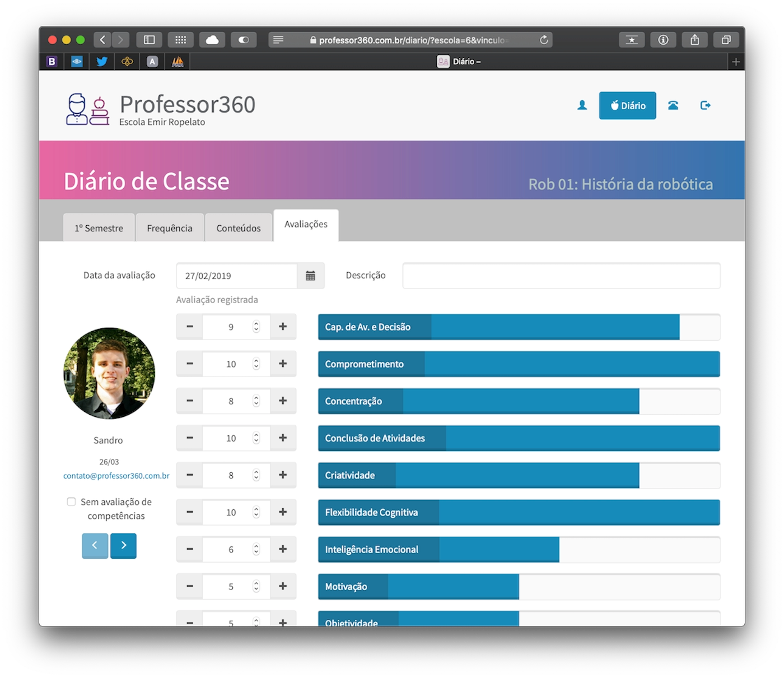Check 'Sem avaliação de competências' checkbox

(x=71, y=501)
